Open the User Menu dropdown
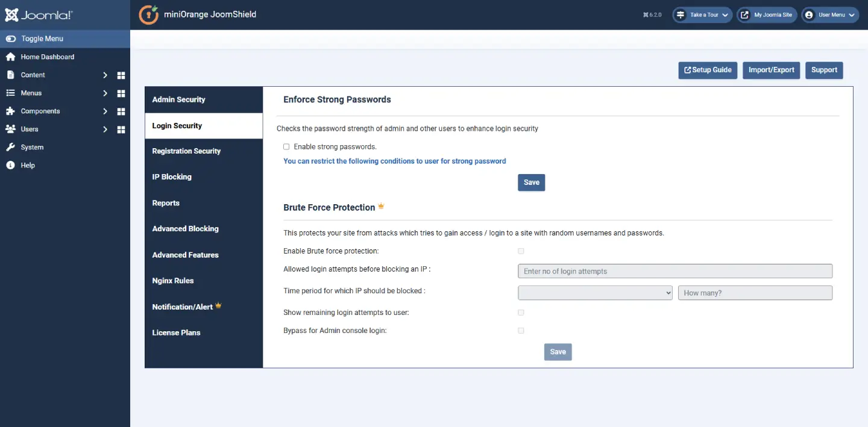The image size is (868, 427). [830, 15]
